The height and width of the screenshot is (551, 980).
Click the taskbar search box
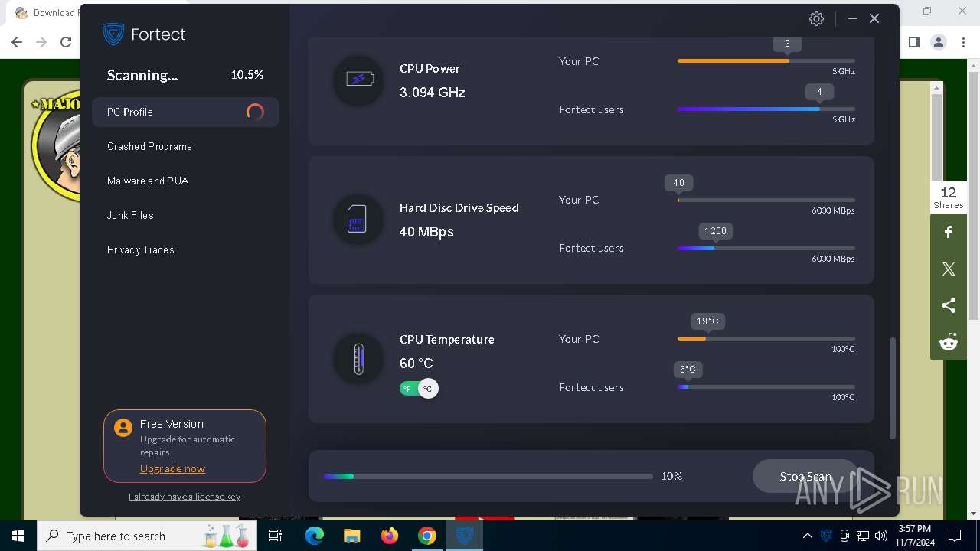148,536
